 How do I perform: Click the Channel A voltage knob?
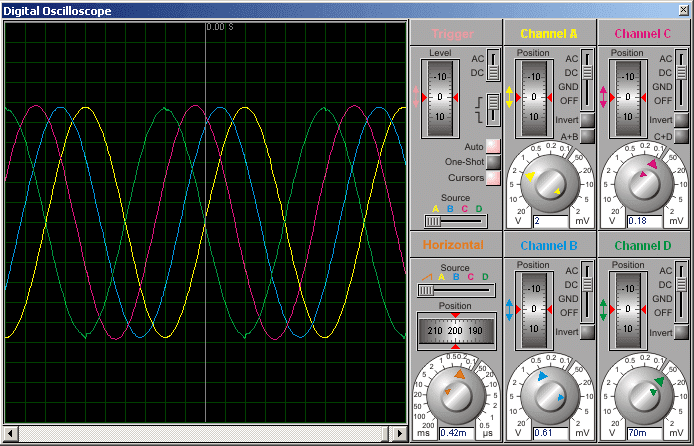pos(549,184)
